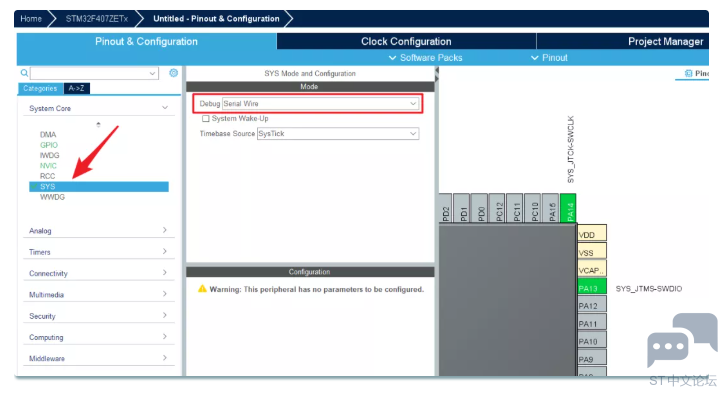
Task: Click the search magnifier icon
Action: (24, 73)
